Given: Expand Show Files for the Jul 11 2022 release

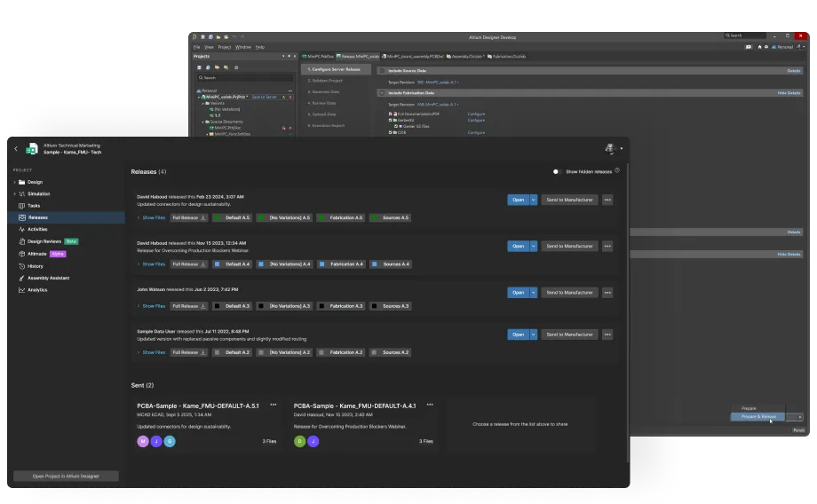Looking at the screenshot, I should tap(151, 352).
